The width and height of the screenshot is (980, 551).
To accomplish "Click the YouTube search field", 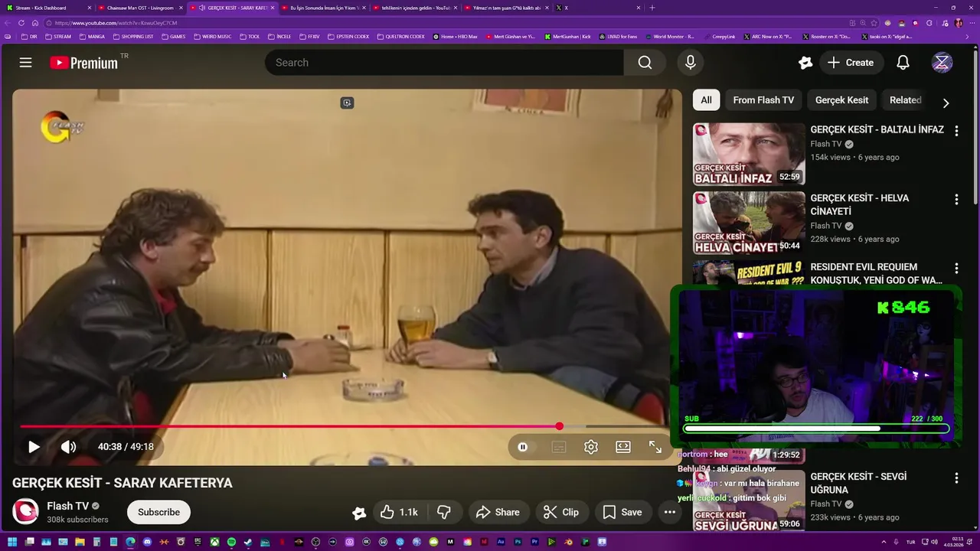I will coord(444,63).
